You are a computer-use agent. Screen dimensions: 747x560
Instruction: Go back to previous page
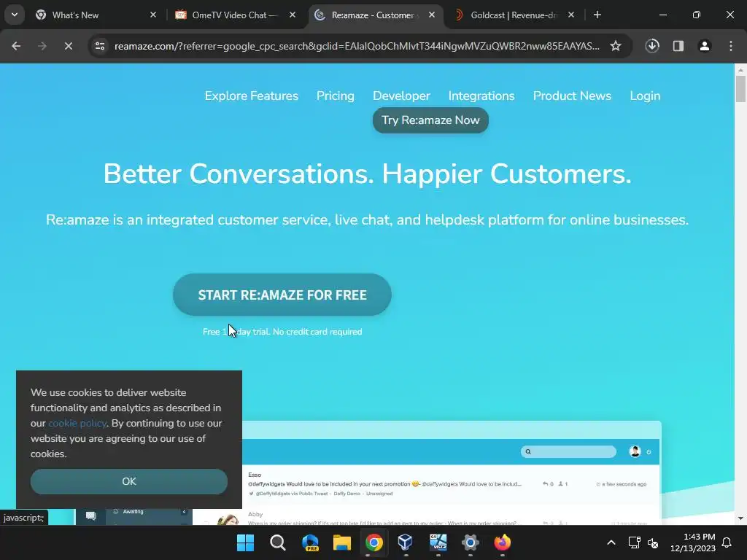[x=16, y=46]
